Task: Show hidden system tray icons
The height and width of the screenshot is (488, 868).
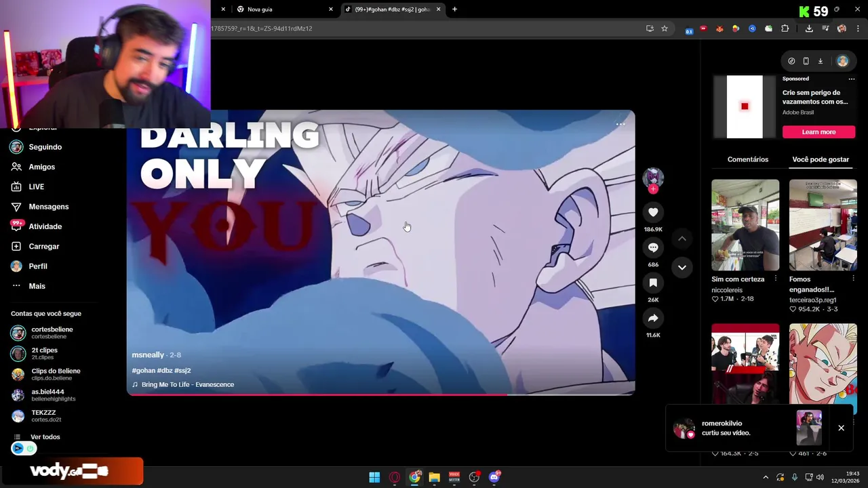Action: [766, 477]
